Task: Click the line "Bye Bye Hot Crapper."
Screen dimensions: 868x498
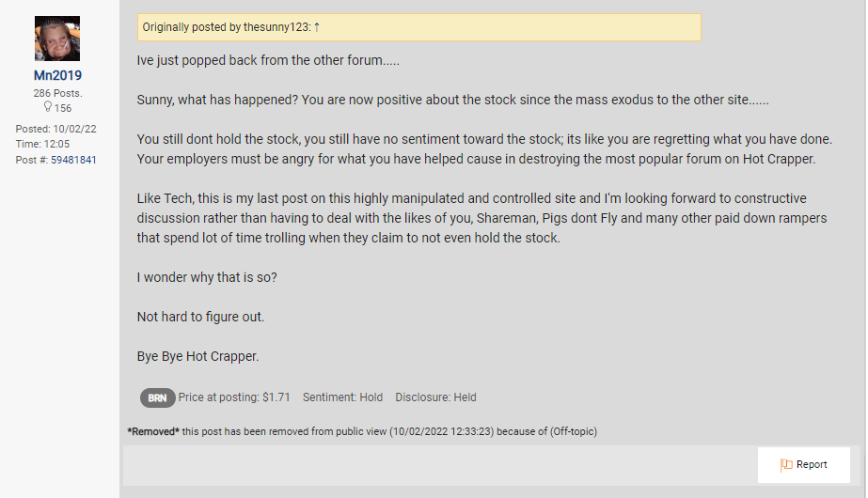Action: pos(197,357)
